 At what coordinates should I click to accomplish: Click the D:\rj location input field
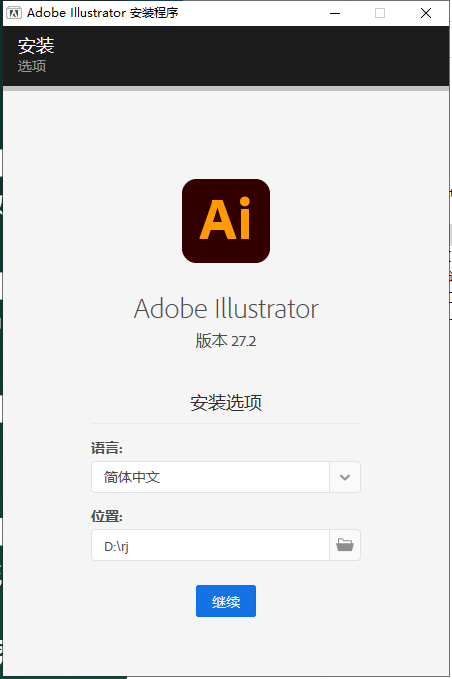pyautogui.click(x=210, y=545)
